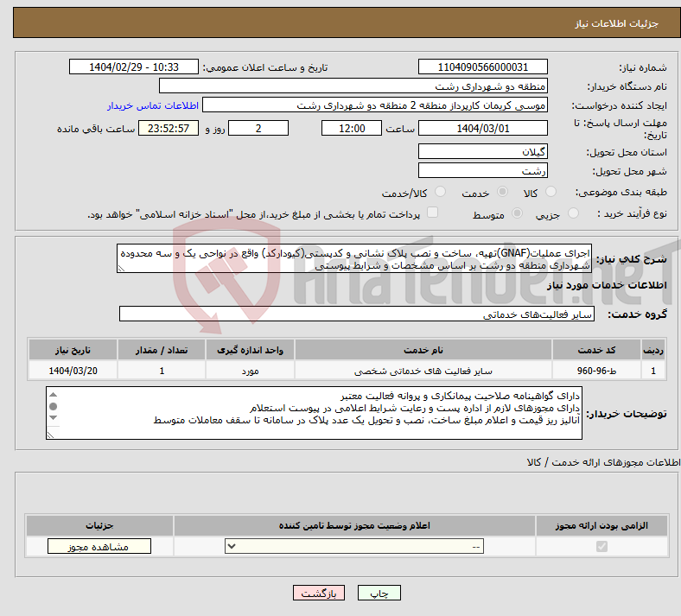Click the buyer notes scrollbar thumb

coord(53,406)
